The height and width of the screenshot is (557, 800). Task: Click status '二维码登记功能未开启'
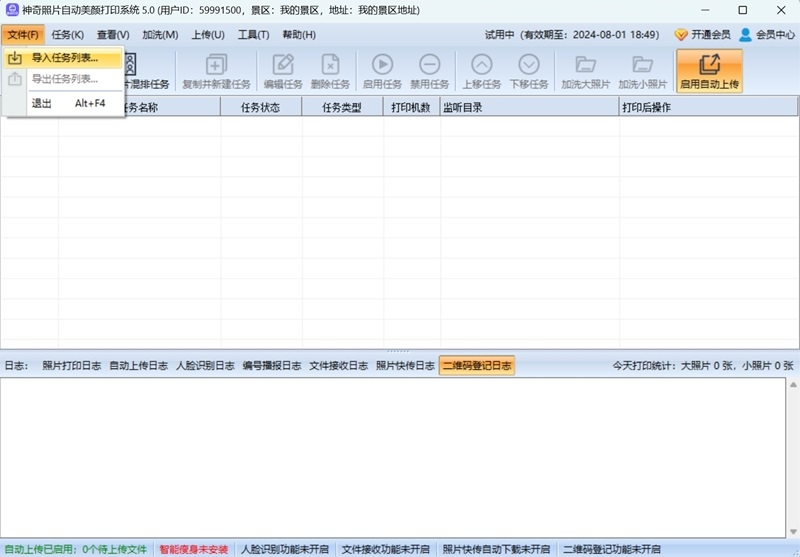point(611,549)
